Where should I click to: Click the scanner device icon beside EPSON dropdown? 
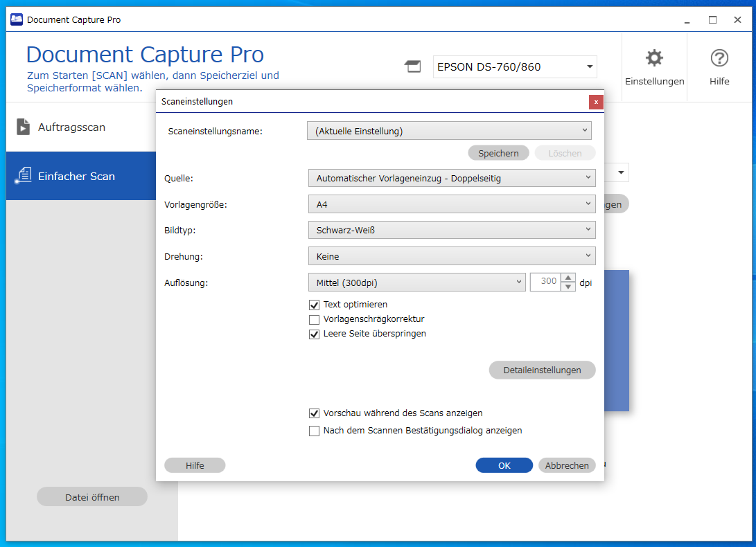413,66
